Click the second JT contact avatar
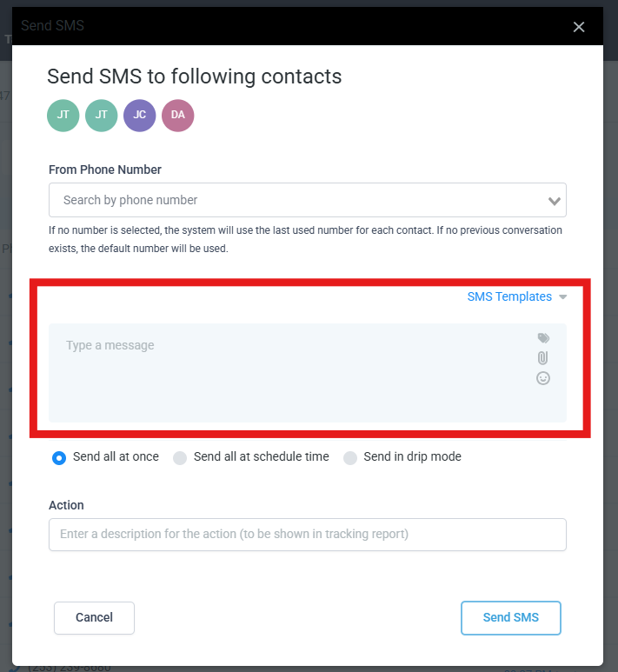618x672 pixels. point(102,116)
